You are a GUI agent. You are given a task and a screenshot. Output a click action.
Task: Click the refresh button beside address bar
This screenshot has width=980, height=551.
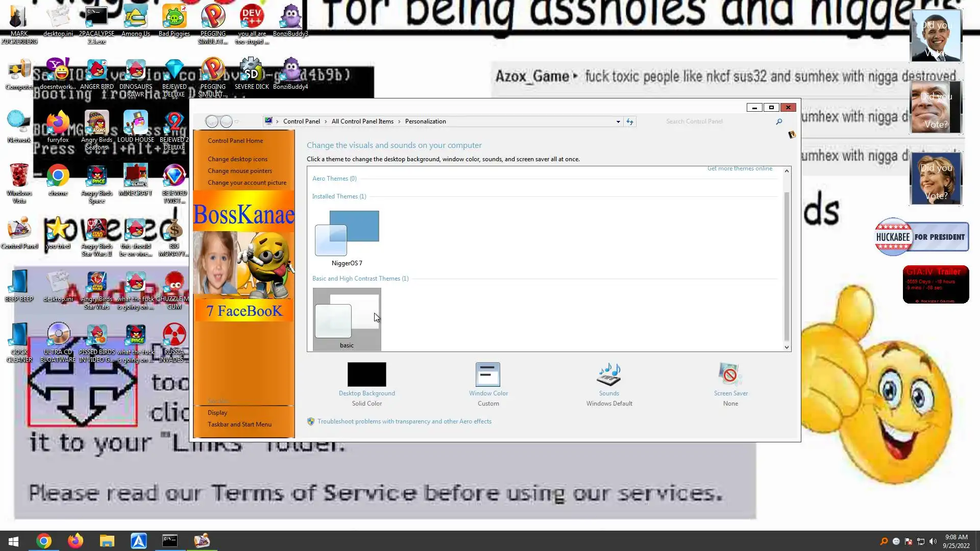click(630, 121)
